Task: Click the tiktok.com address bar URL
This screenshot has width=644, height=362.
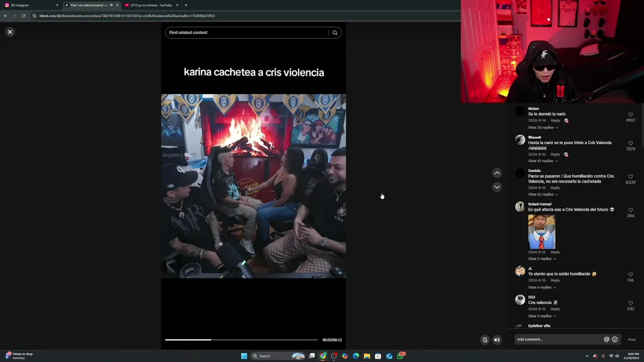Action: pyautogui.click(x=127, y=16)
